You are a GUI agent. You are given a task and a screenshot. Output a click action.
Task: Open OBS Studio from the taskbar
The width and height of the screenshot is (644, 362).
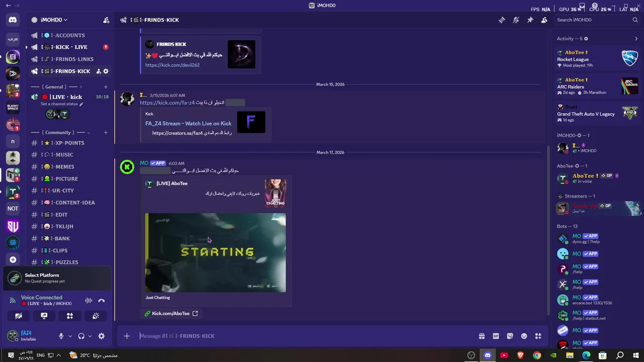(x=471, y=355)
